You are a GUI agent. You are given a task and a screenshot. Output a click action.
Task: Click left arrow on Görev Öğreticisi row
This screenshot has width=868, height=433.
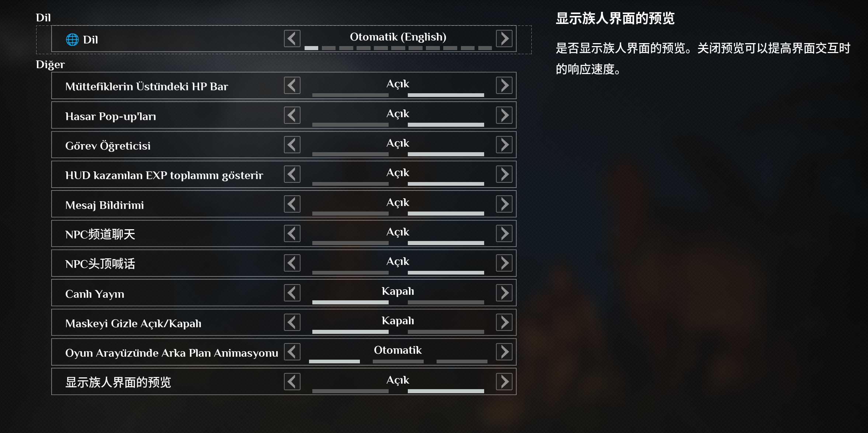tap(292, 145)
